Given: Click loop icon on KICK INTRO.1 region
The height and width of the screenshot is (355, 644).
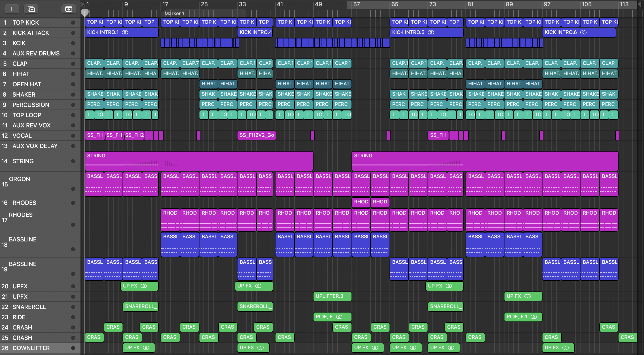Looking at the screenshot, I should click(x=125, y=32).
